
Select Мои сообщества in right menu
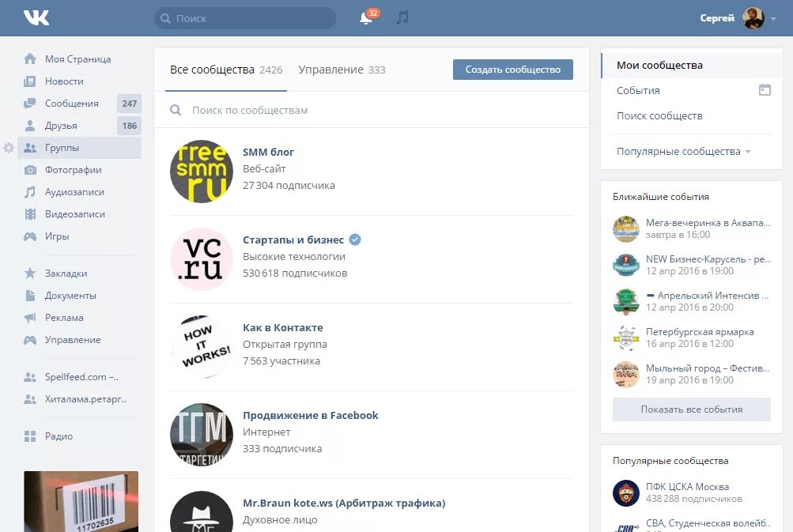point(691,66)
